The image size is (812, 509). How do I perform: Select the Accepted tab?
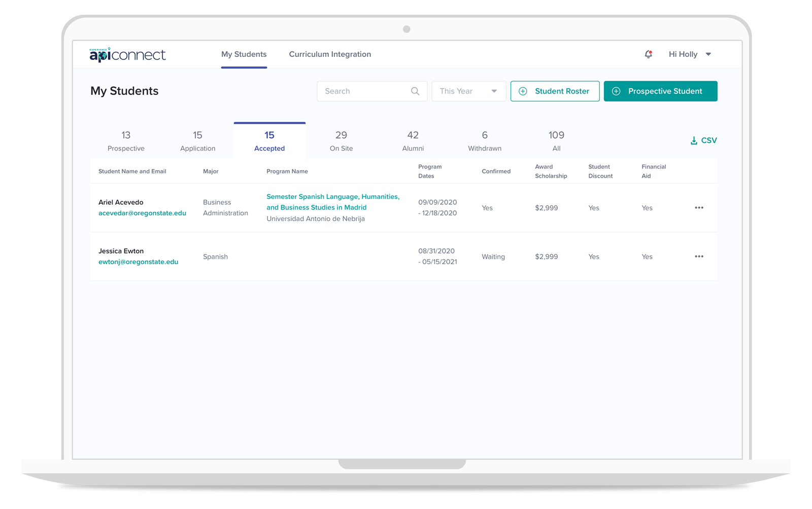pyautogui.click(x=269, y=141)
